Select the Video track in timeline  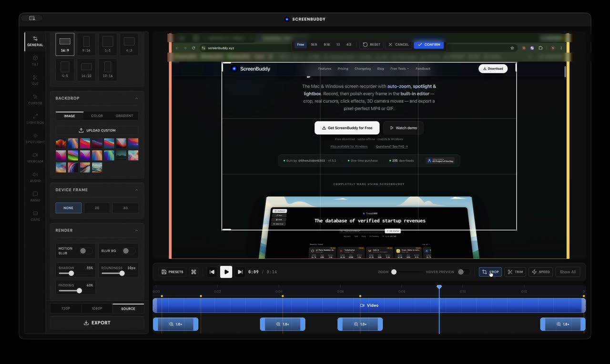click(369, 305)
